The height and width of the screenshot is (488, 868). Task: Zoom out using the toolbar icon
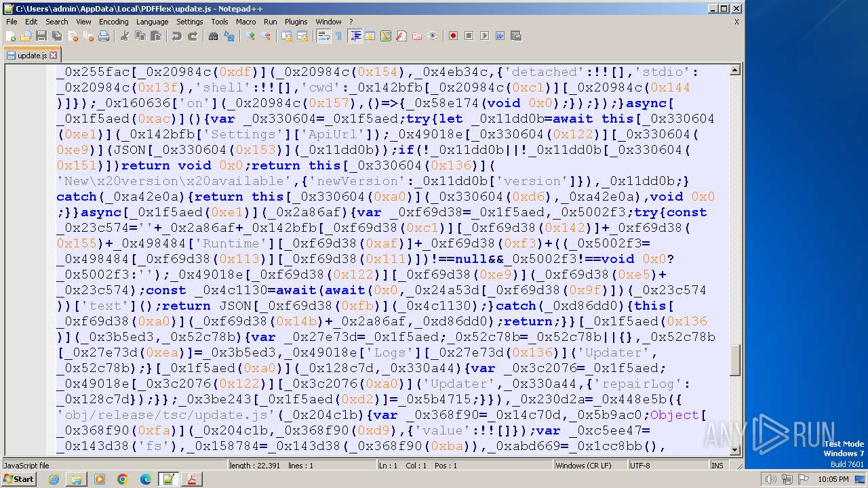click(266, 36)
